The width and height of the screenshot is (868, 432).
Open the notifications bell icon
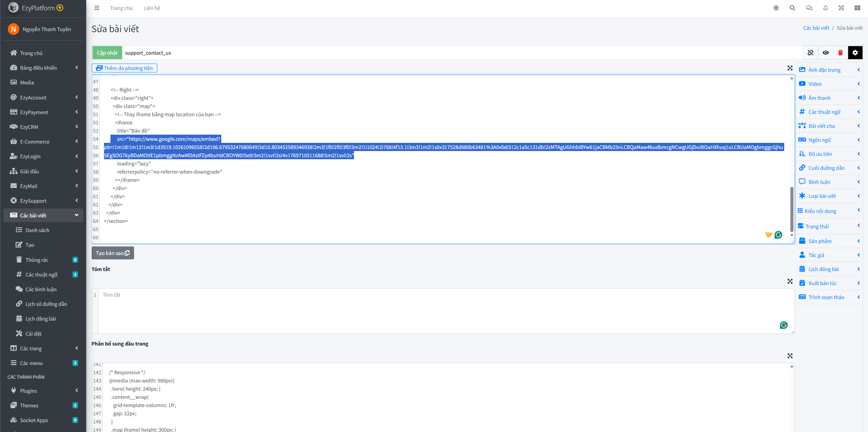(x=825, y=8)
